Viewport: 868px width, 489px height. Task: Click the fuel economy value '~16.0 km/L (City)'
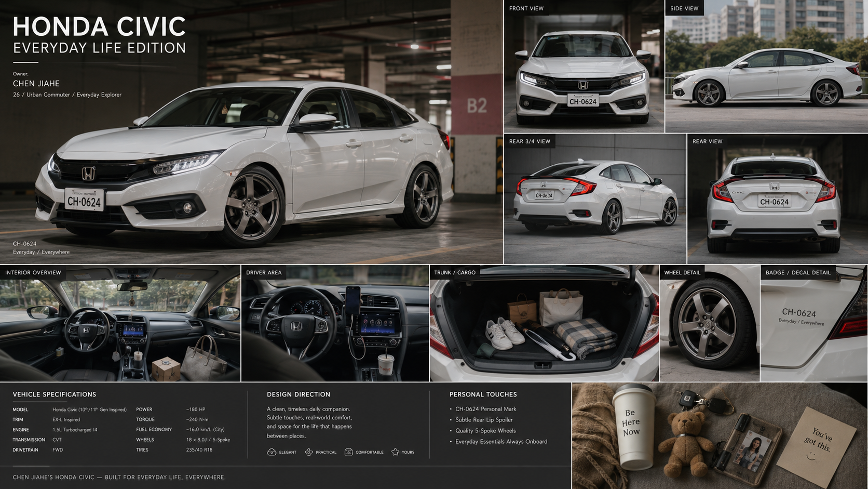[x=205, y=430]
